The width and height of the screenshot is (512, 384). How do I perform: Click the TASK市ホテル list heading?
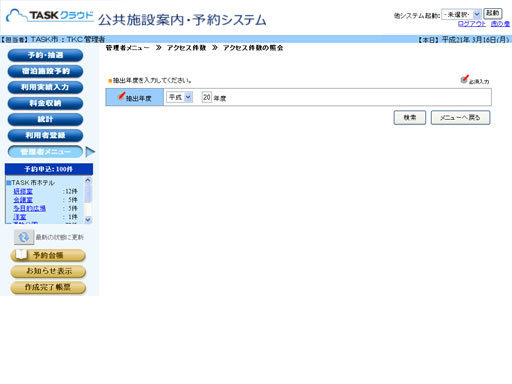pyautogui.click(x=33, y=183)
